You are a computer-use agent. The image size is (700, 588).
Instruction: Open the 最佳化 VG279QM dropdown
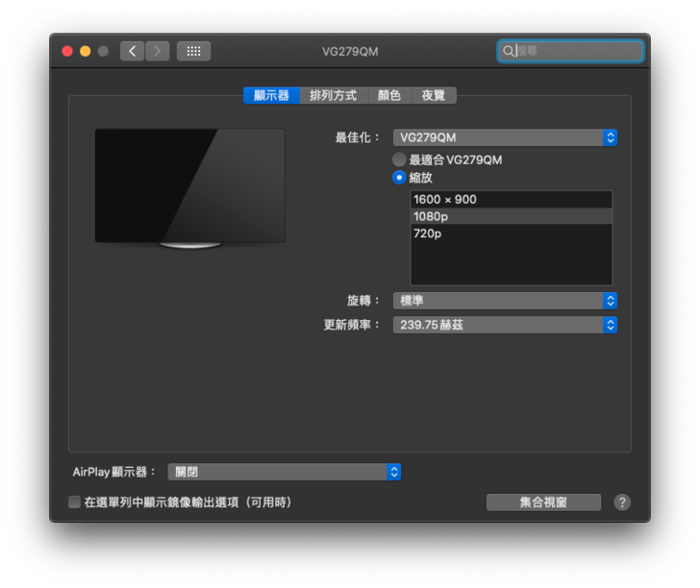[505, 137]
